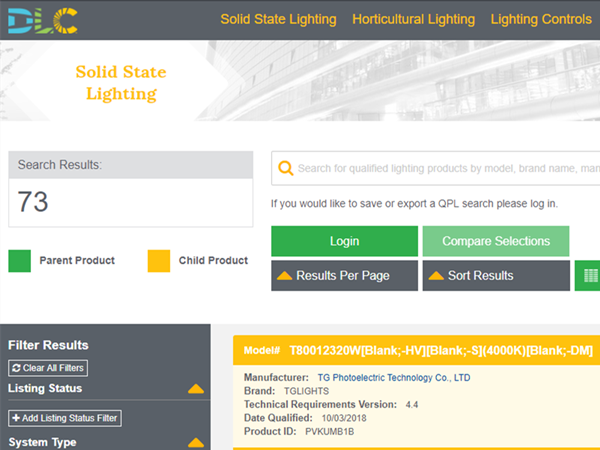Click the orange search magnifier icon
Viewport: 600px width, 450px height.
(x=285, y=168)
